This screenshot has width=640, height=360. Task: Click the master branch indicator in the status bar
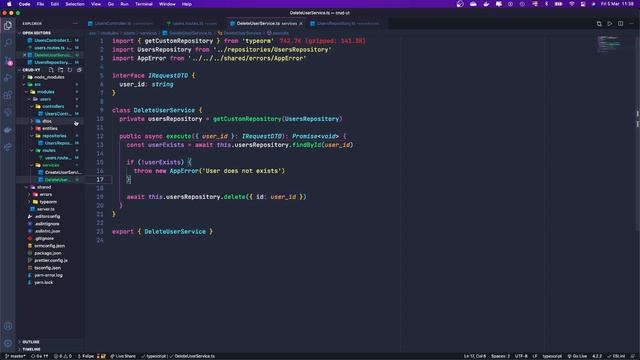pyautogui.click(x=15, y=356)
